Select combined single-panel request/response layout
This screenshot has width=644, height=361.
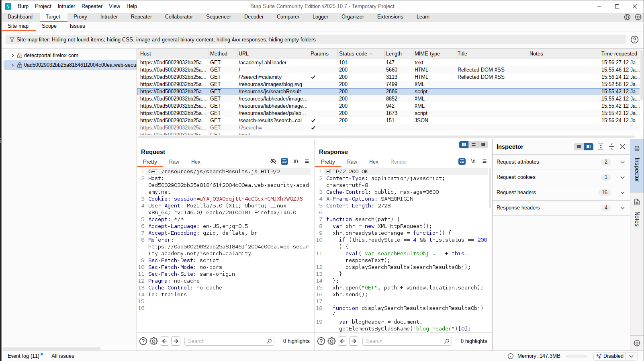click(483, 145)
